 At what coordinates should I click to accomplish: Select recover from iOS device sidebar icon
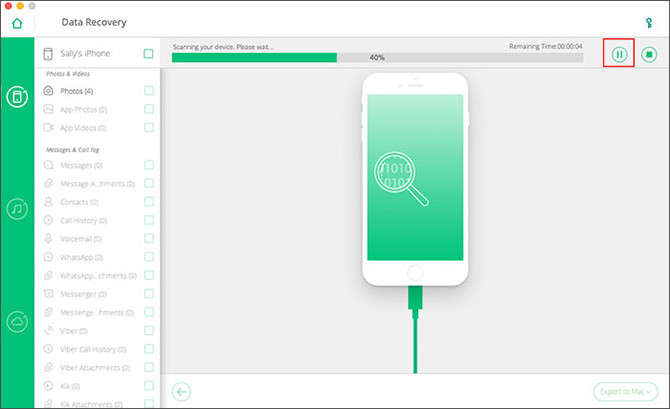click(x=17, y=97)
